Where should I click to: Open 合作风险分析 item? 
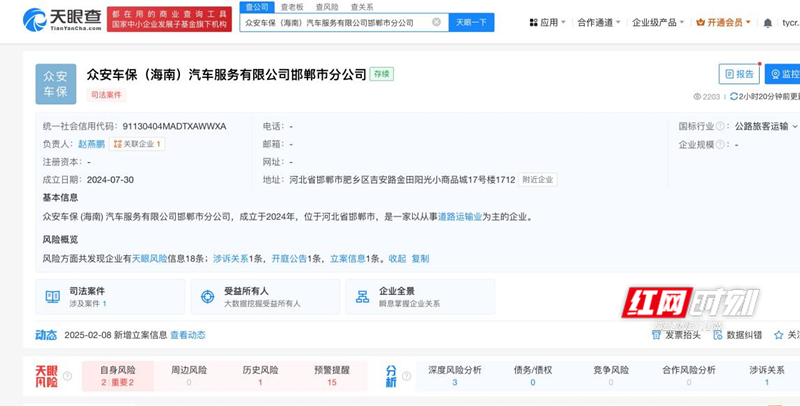pyautogui.click(x=689, y=376)
